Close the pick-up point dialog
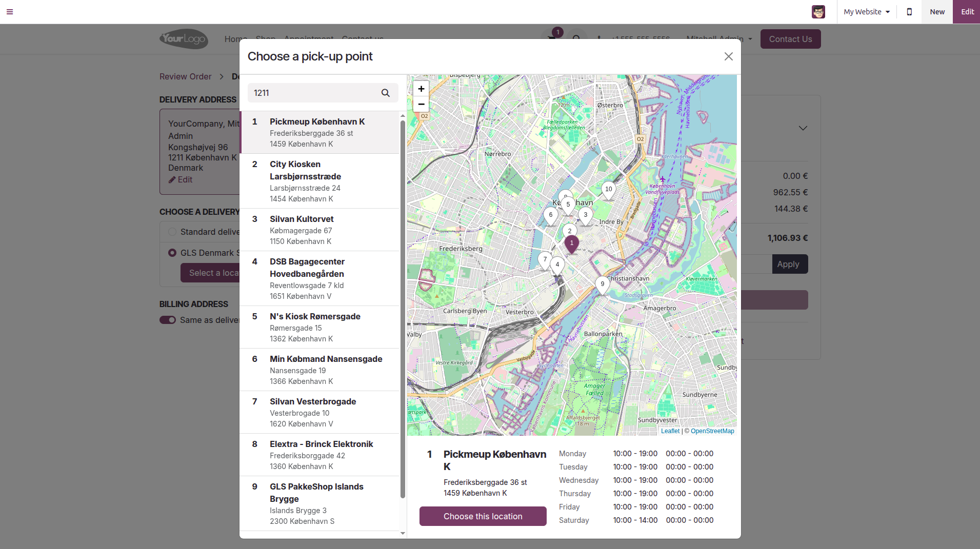The height and width of the screenshot is (549, 980). click(728, 56)
